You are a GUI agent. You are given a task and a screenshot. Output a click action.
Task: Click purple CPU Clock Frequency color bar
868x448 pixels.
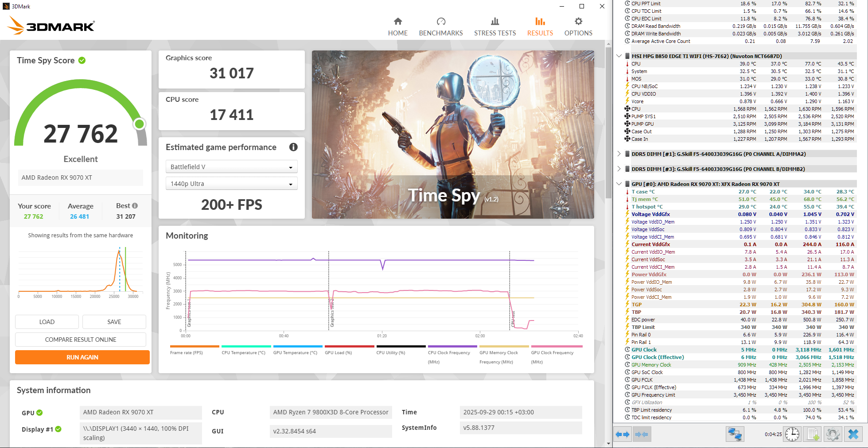click(452, 346)
